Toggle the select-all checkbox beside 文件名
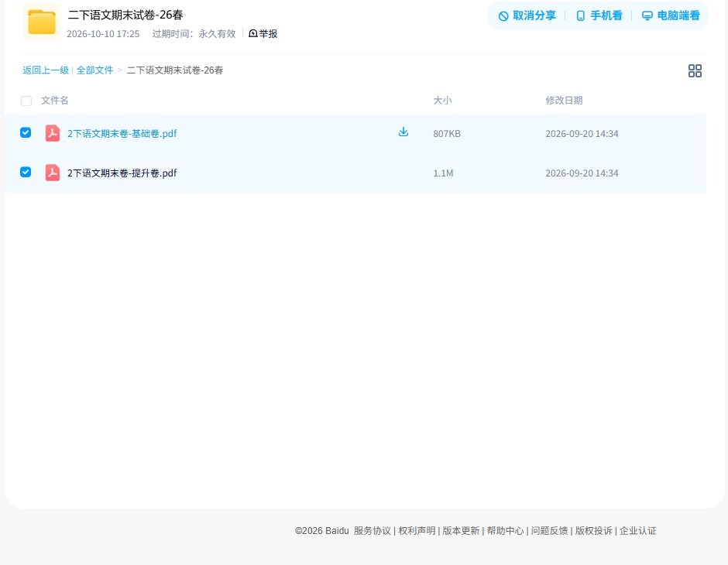The width and height of the screenshot is (728, 565). click(26, 101)
